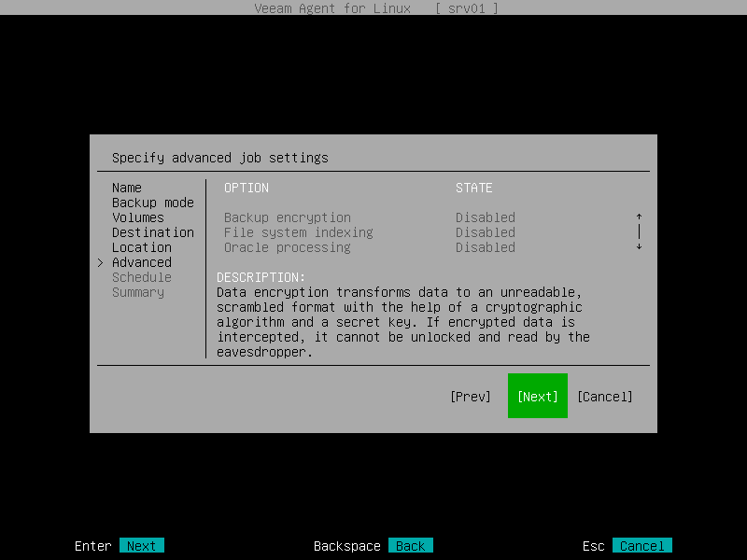Toggle the Backup encryption option
The image size is (747, 560).
click(288, 217)
